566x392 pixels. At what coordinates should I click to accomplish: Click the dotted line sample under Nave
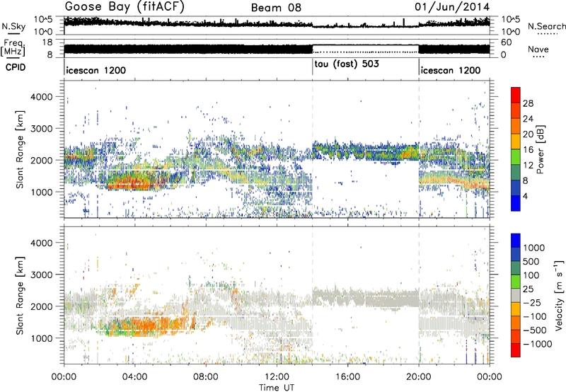(x=538, y=57)
